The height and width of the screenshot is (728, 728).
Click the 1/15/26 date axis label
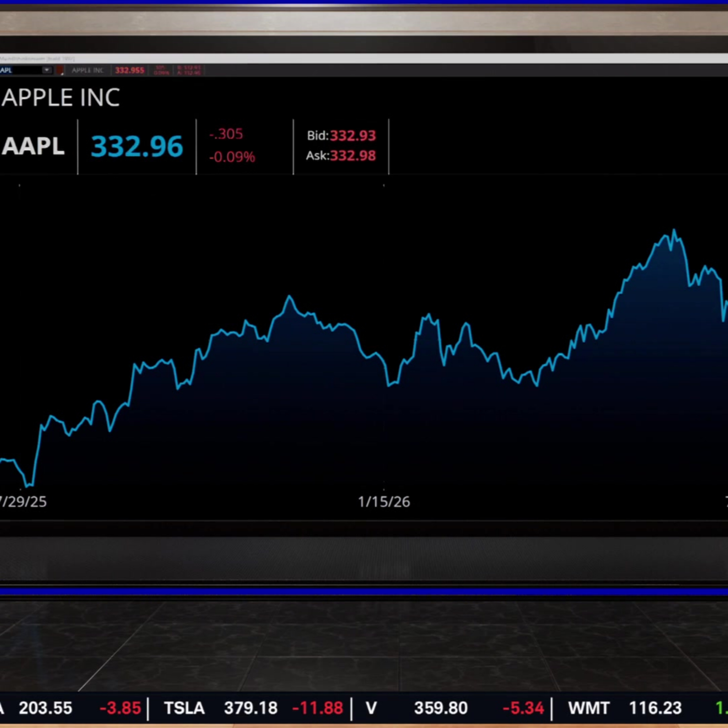(x=384, y=502)
